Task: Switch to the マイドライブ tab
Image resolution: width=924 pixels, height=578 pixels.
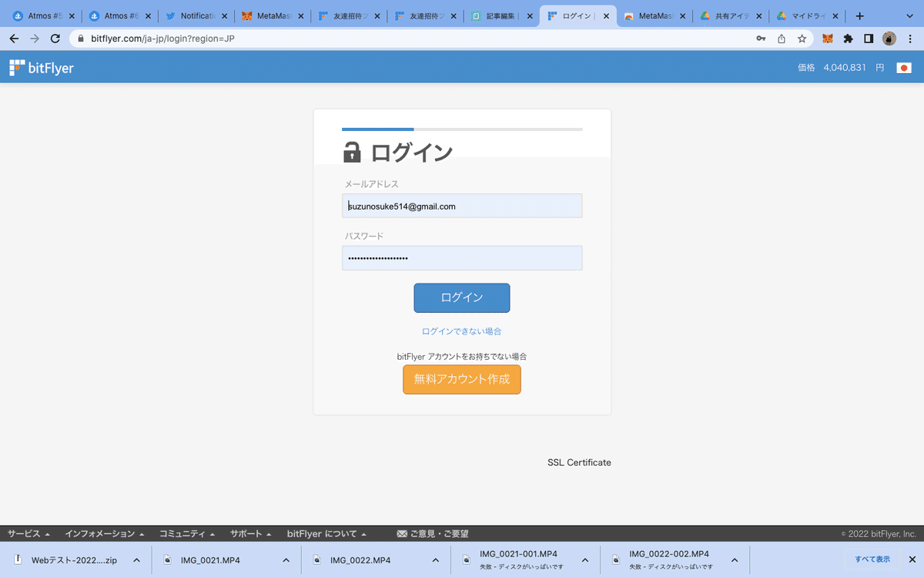Action: 806,16
